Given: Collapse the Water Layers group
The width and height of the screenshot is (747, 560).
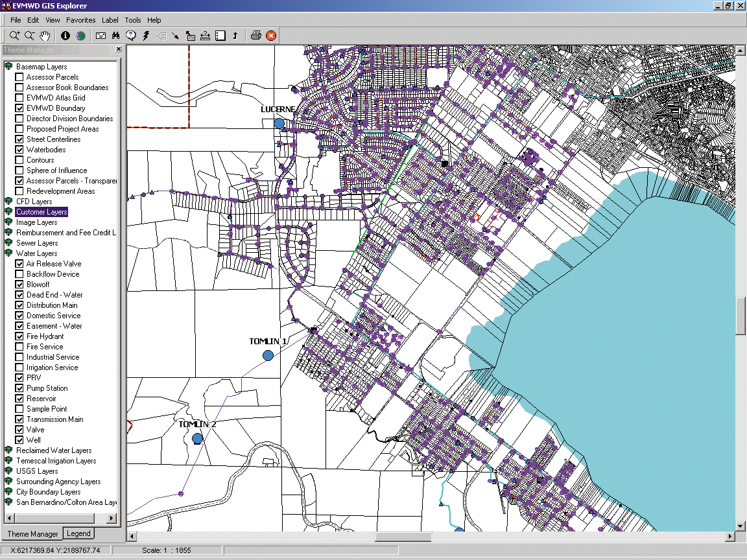Looking at the screenshot, I should click(x=8, y=253).
